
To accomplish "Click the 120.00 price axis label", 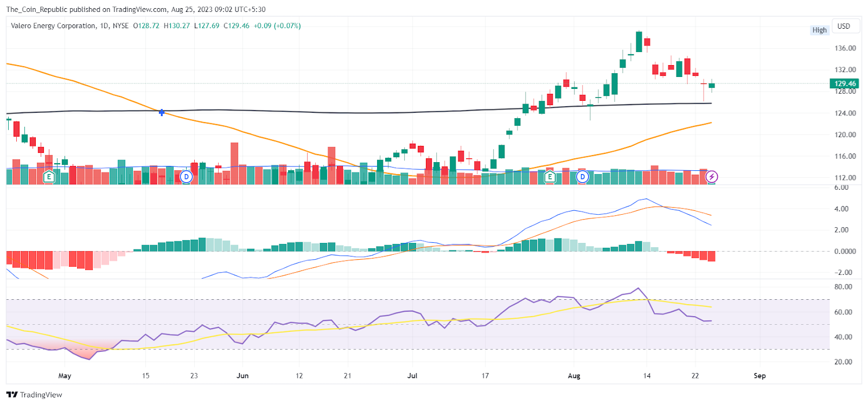I will click(x=845, y=135).
